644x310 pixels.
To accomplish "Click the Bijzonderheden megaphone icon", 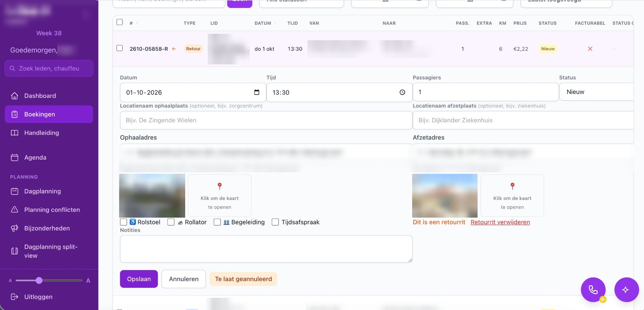I will coord(15,228).
